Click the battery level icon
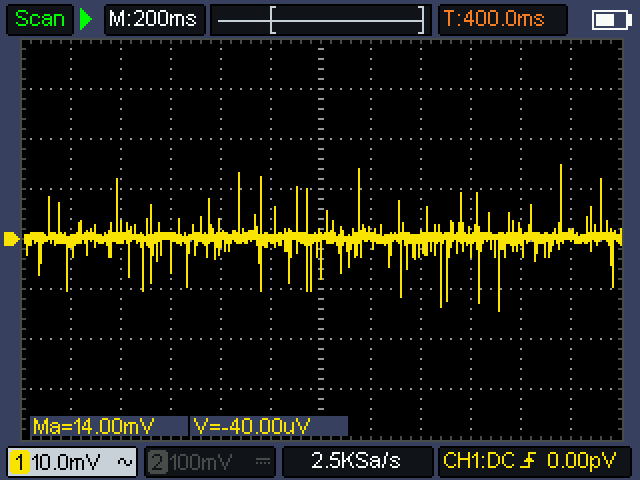Screen dimensions: 640x480 [x=611, y=20]
